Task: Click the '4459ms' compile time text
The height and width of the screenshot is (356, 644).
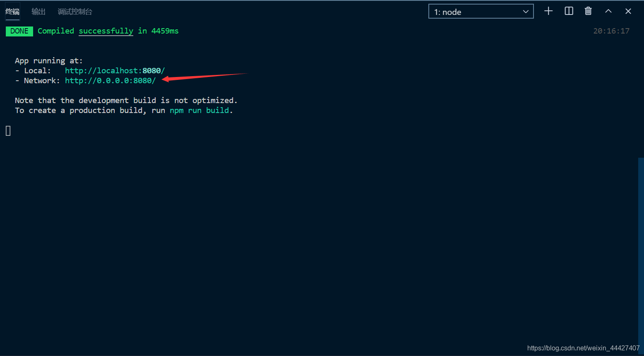Action: 165,31
